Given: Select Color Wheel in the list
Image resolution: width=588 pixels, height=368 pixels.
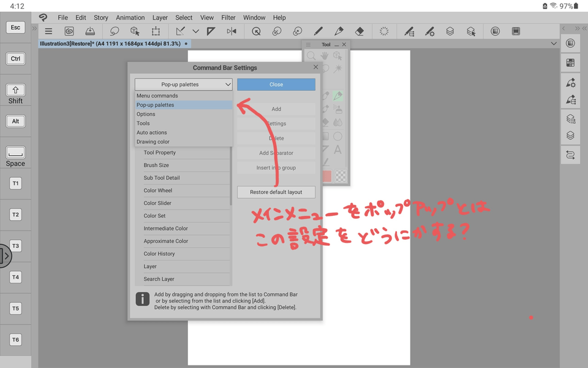Looking at the screenshot, I should [183, 190].
